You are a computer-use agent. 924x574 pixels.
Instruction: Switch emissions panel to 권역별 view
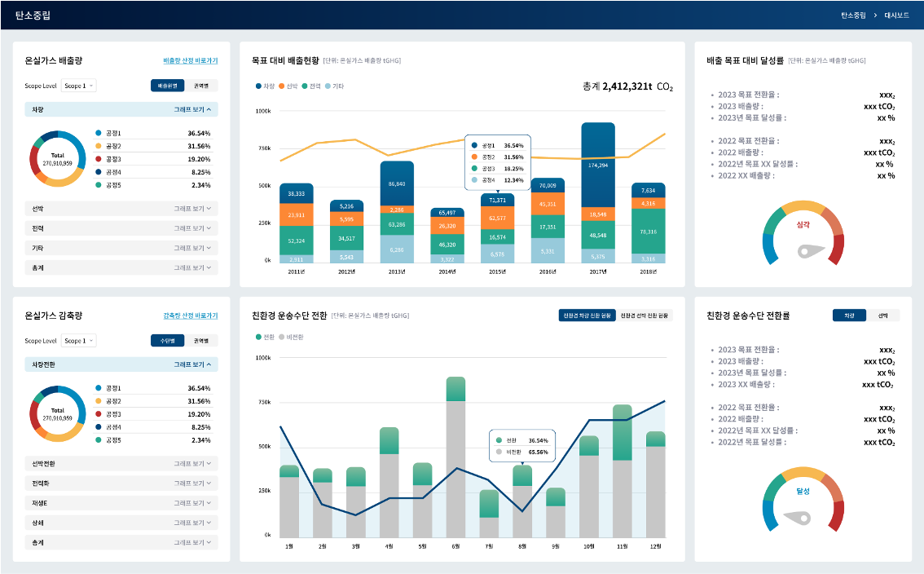point(201,86)
